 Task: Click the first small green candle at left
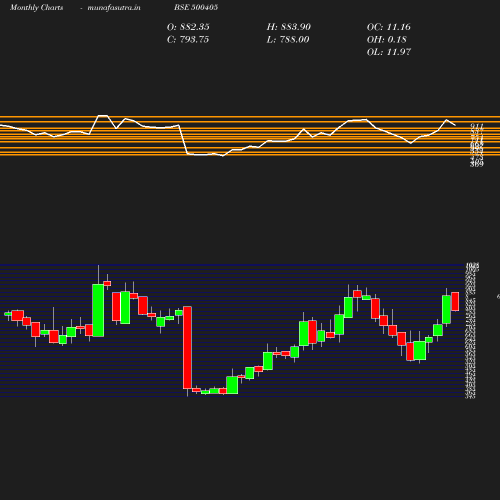(x=8, y=314)
